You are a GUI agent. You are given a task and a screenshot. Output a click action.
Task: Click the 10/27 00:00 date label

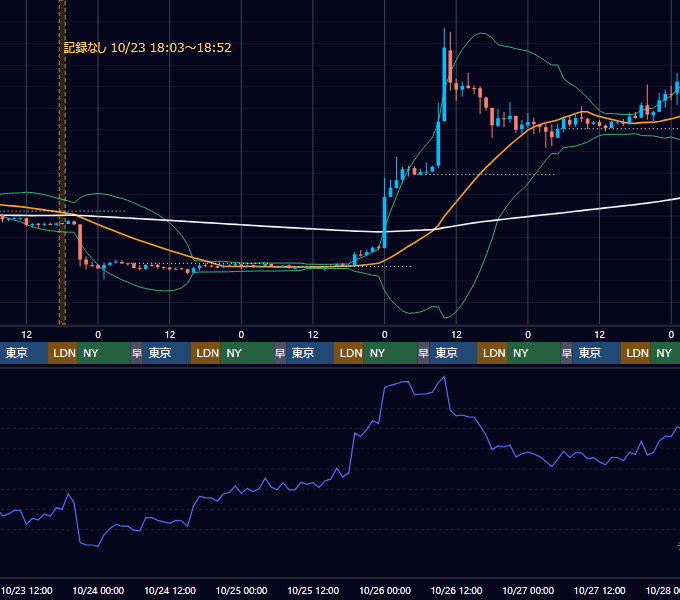point(528,590)
